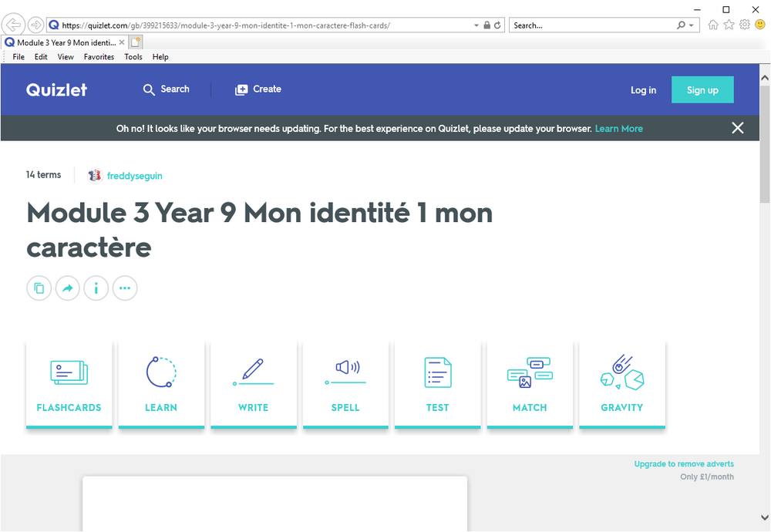Open the Write study mode
Viewport: 771px width, 532px height.
pos(253,385)
